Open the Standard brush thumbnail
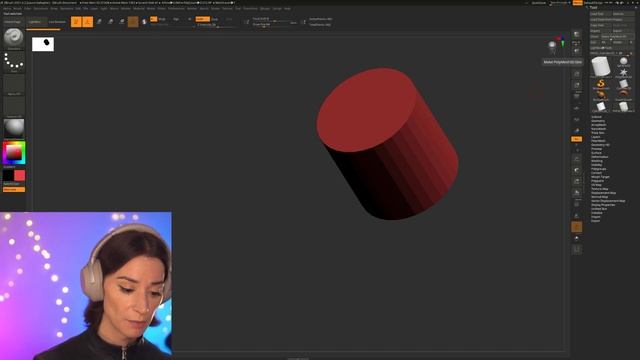This screenshot has height=360, width=640. pyautogui.click(x=14, y=39)
